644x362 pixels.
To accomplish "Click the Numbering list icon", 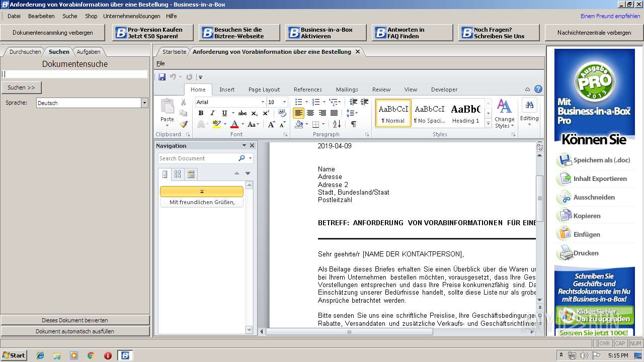I will (x=316, y=102).
